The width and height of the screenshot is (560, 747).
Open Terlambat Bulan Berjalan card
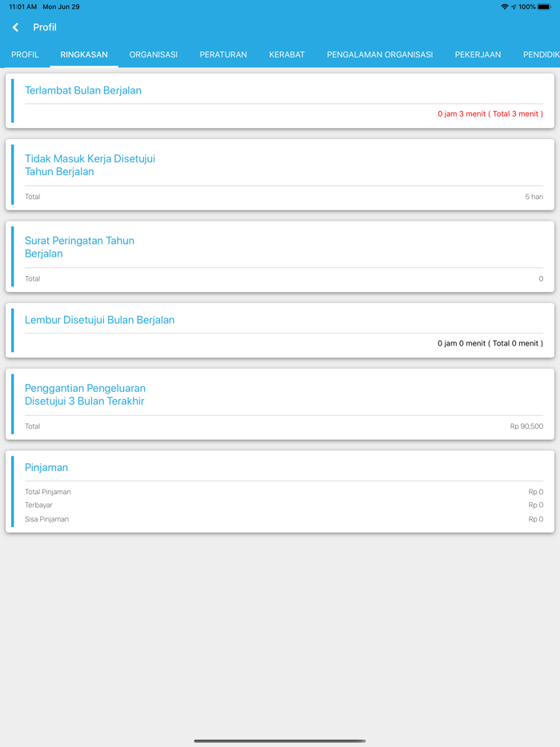tap(280, 101)
